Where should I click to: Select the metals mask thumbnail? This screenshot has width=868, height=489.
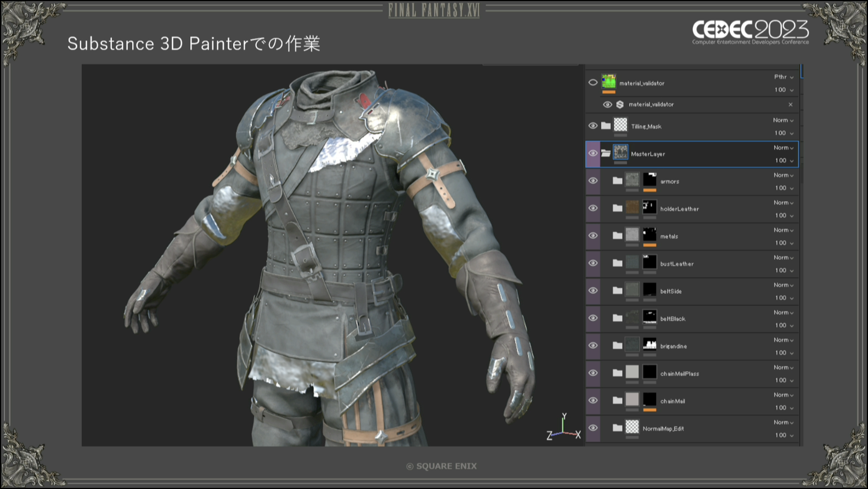click(x=650, y=234)
